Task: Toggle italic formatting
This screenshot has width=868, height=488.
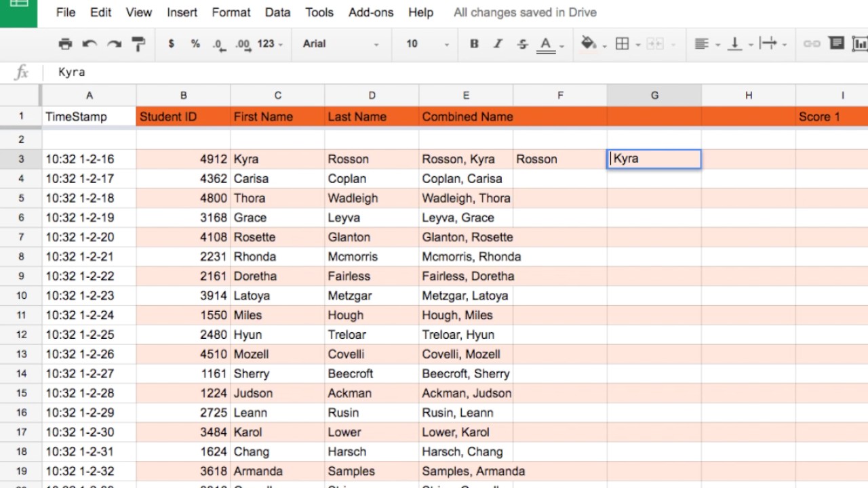Action: 498,44
